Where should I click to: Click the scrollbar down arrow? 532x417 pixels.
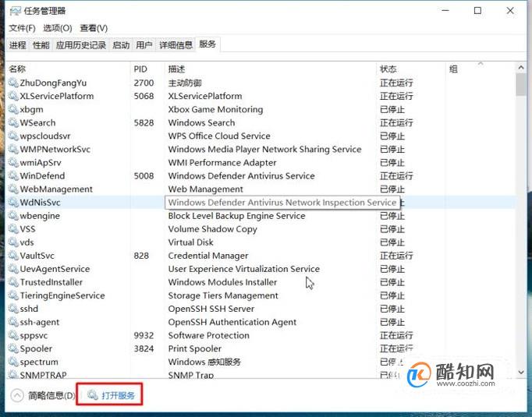[x=521, y=373]
